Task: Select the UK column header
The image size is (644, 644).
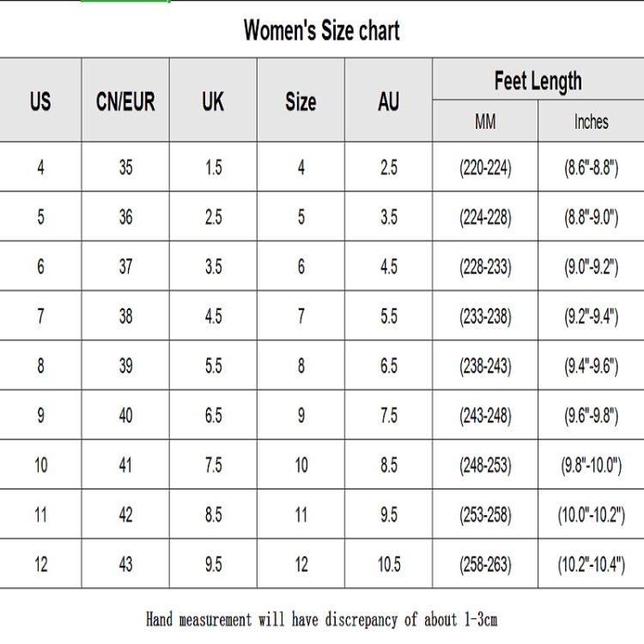Action: click(x=213, y=101)
